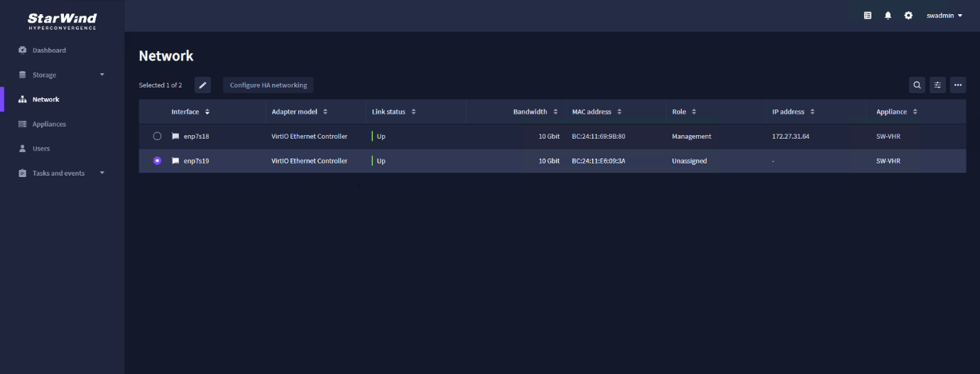The image size is (980, 374).
Task: Click the enp7s18 interface name
Action: pyautogui.click(x=196, y=137)
